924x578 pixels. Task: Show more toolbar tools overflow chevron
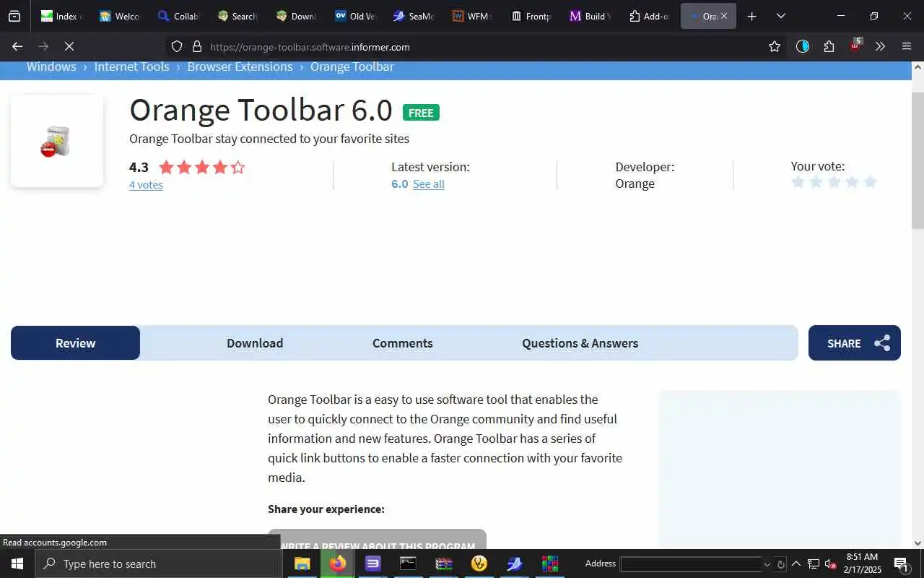coord(880,46)
